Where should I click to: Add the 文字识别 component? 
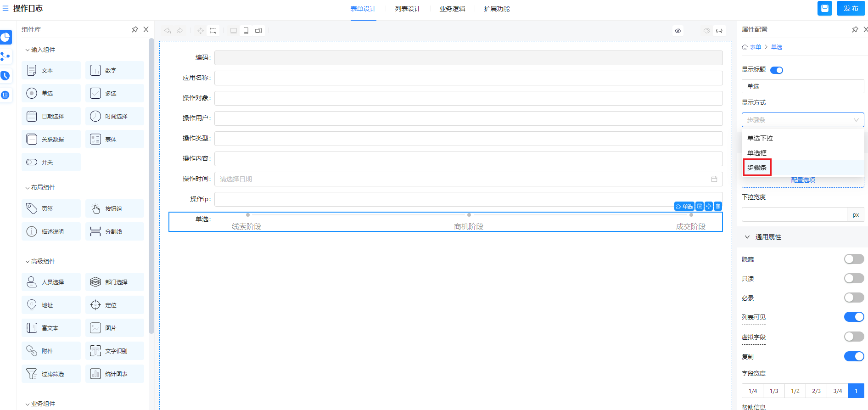(x=115, y=351)
